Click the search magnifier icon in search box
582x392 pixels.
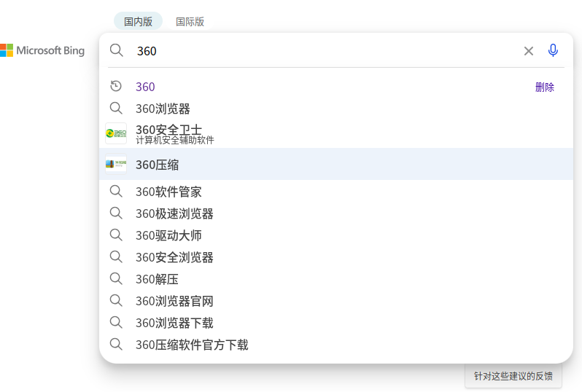click(x=116, y=50)
